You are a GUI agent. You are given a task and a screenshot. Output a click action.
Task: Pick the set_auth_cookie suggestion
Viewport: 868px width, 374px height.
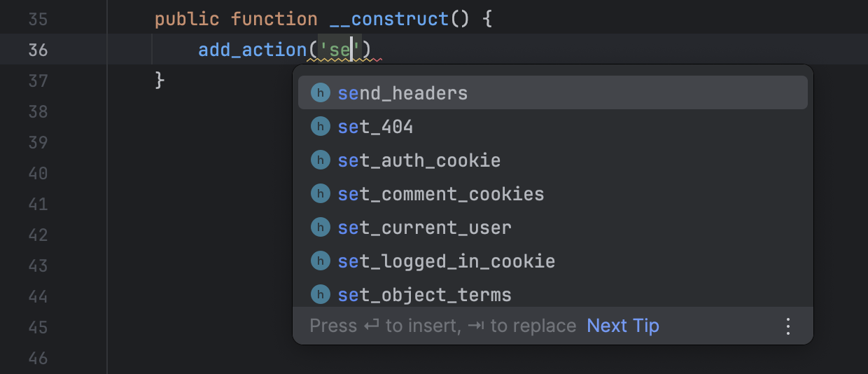[x=419, y=160]
